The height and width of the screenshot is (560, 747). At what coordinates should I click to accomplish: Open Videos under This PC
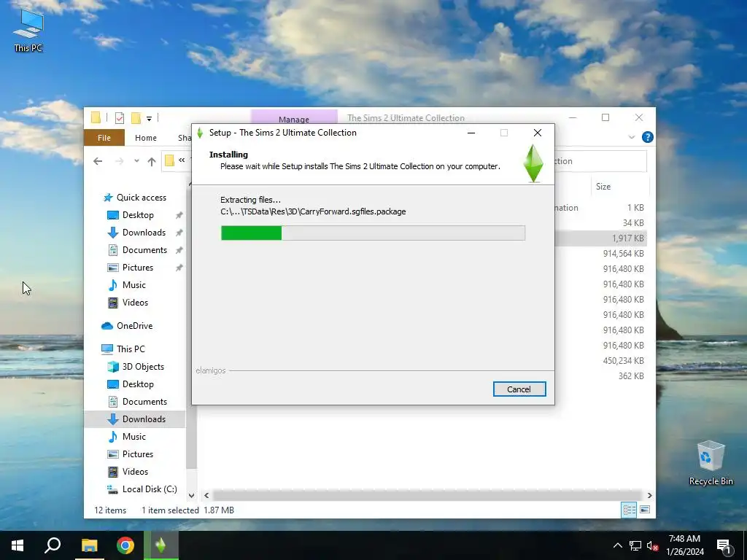point(128,472)
